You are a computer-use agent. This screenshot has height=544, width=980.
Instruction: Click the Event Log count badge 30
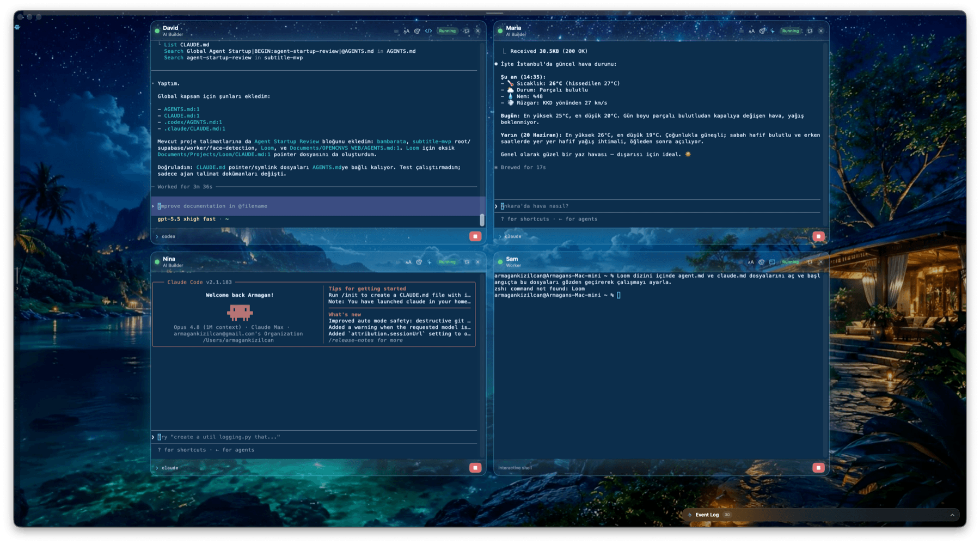click(x=727, y=515)
